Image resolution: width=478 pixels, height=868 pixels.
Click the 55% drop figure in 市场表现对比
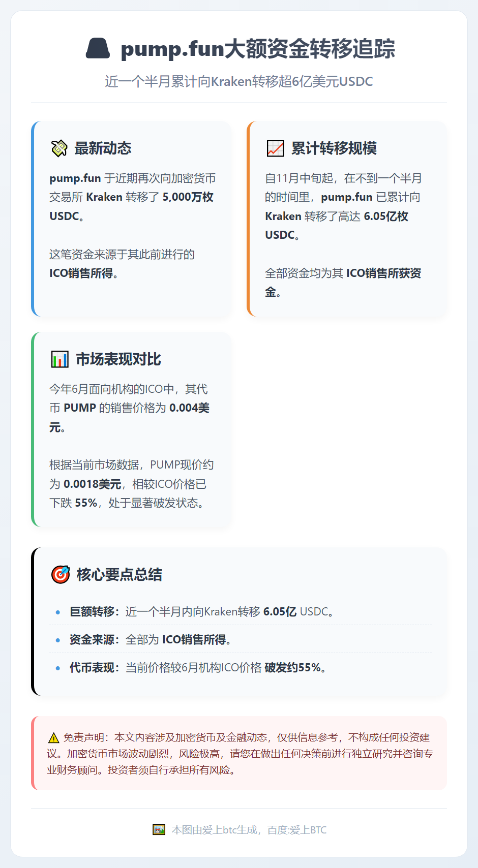coord(86,503)
